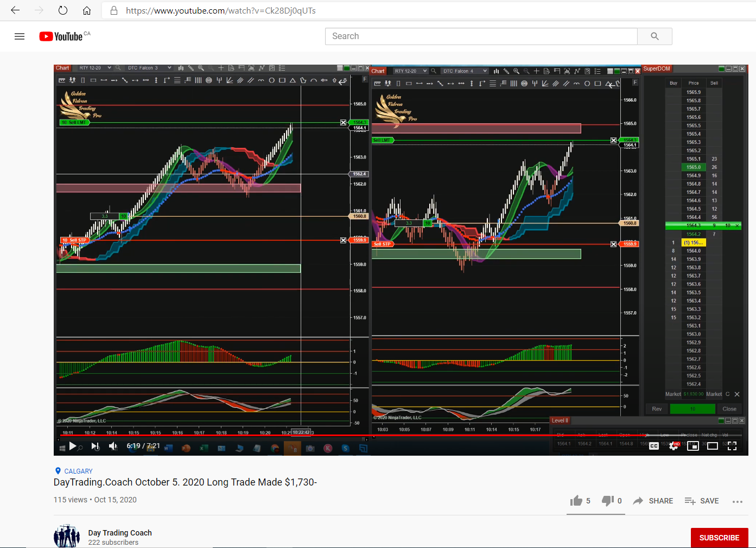Screen dimensions: 756x548
Task: Open Excel from the recorded taskbar
Action: 204,448
